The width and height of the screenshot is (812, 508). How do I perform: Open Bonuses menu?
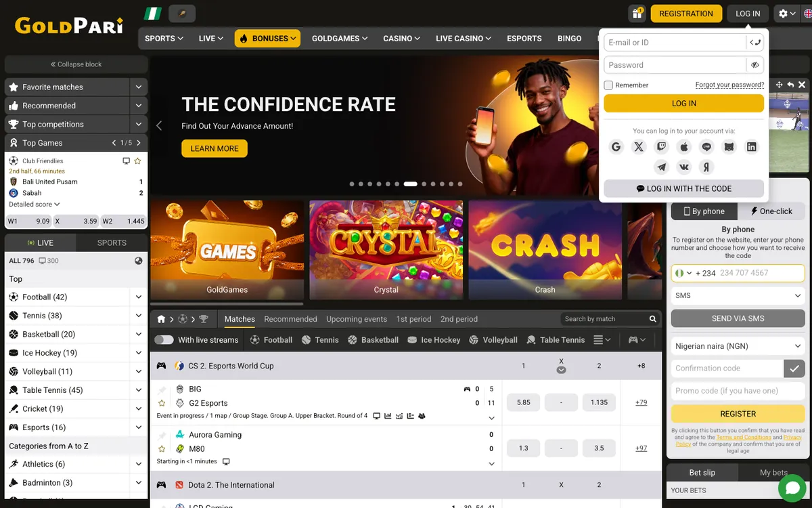(x=268, y=39)
